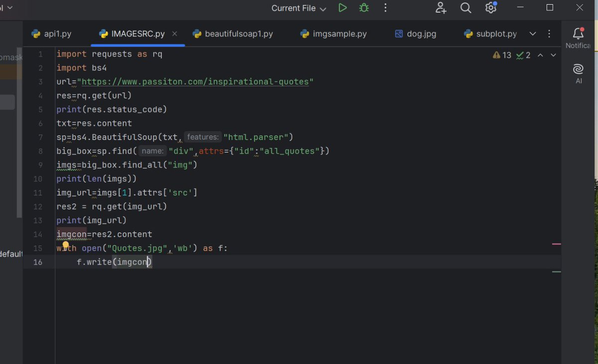
Task: Click "all_quotes" string on line 8
Action: (x=290, y=151)
